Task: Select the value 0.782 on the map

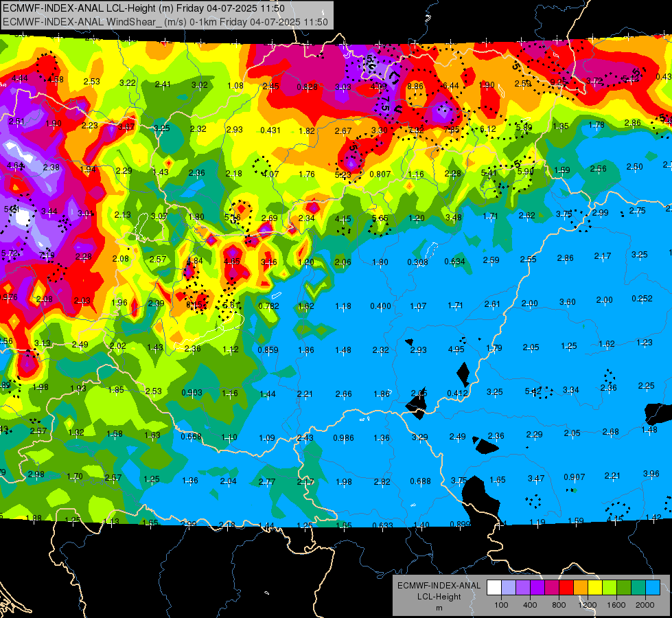Action: click(268, 306)
